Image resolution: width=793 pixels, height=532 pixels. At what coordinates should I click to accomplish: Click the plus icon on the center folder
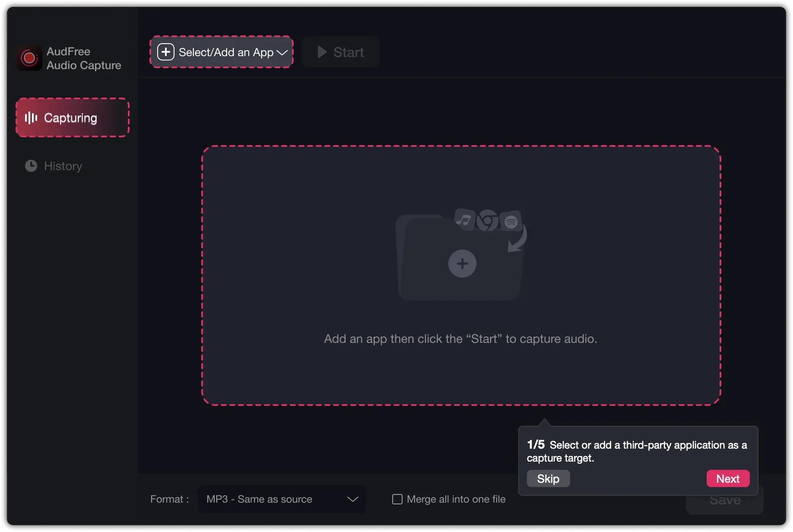[462, 264]
